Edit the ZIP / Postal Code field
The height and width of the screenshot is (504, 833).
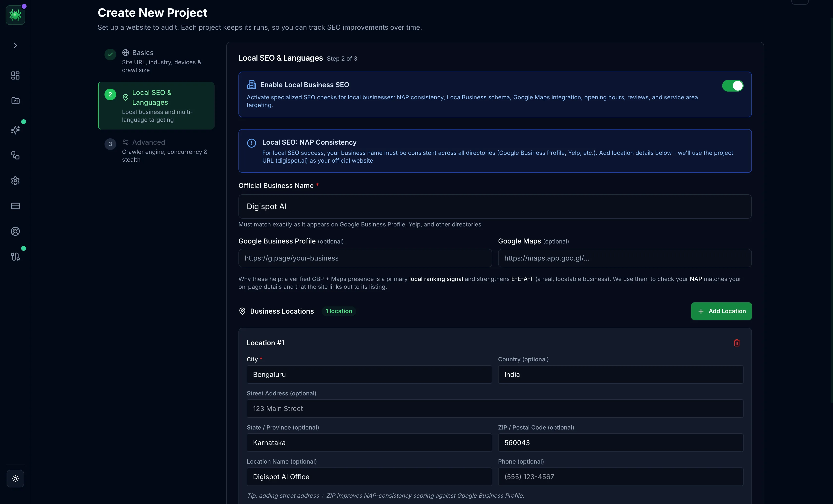[621, 443]
